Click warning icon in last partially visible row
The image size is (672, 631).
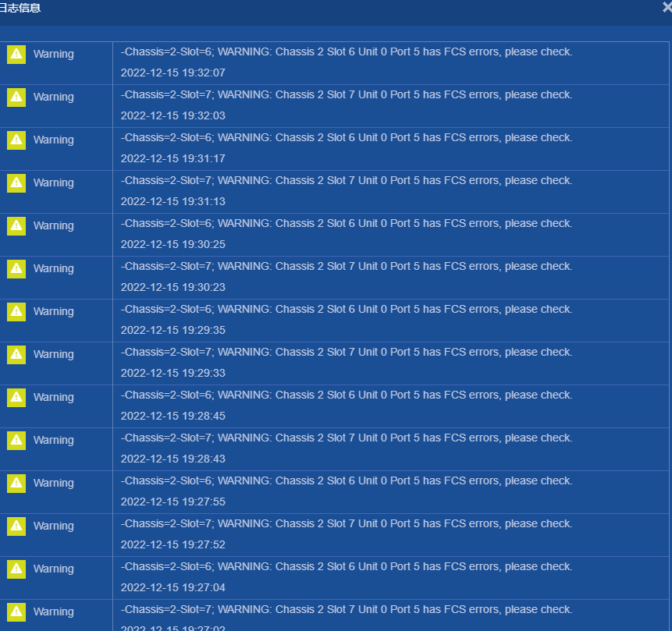[x=16, y=612]
